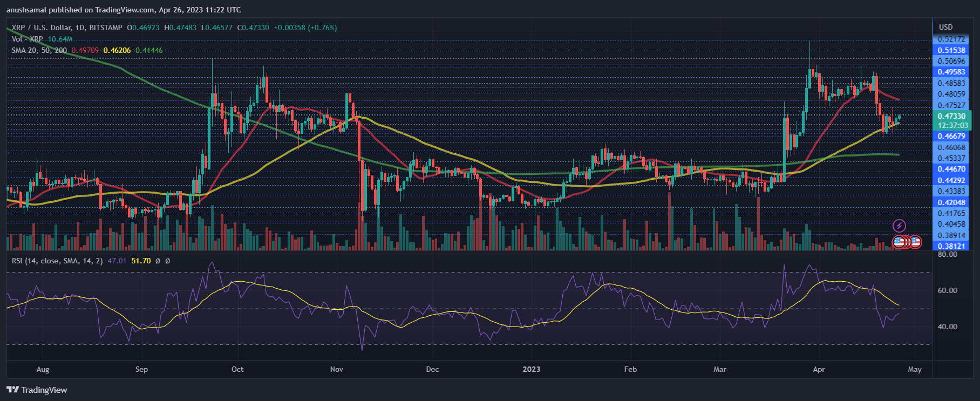Open the SMA 20, 50, 200 indicator legend
980x401 pixels.
click(x=39, y=50)
